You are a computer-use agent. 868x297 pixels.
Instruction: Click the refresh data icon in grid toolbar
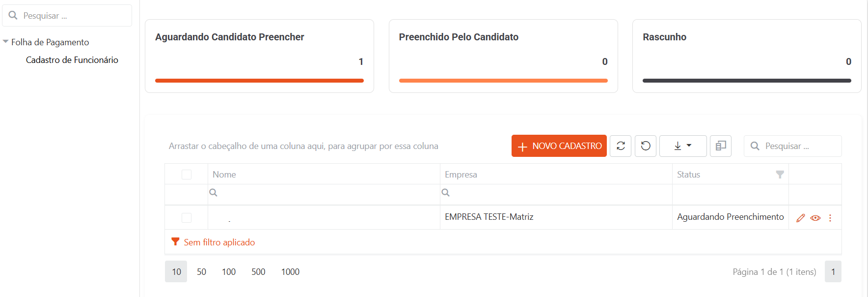click(621, 146)
